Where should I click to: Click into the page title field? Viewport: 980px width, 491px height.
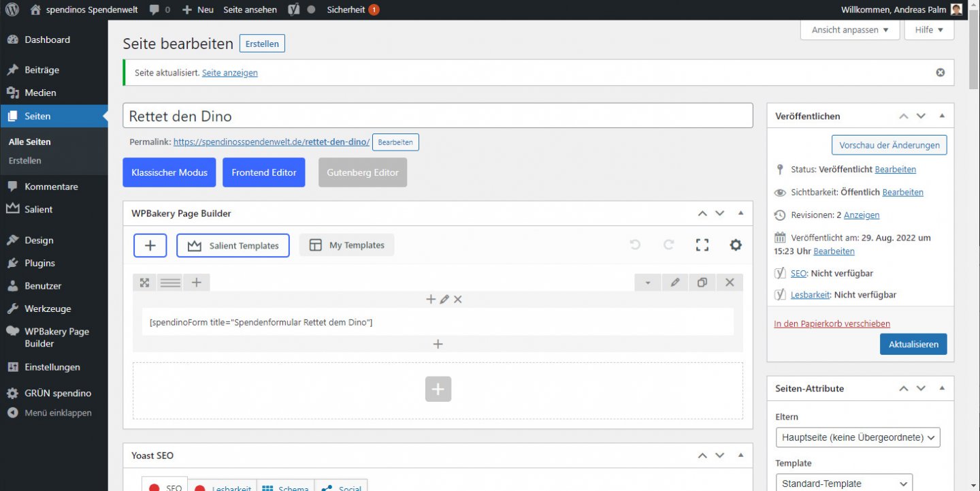438,116
